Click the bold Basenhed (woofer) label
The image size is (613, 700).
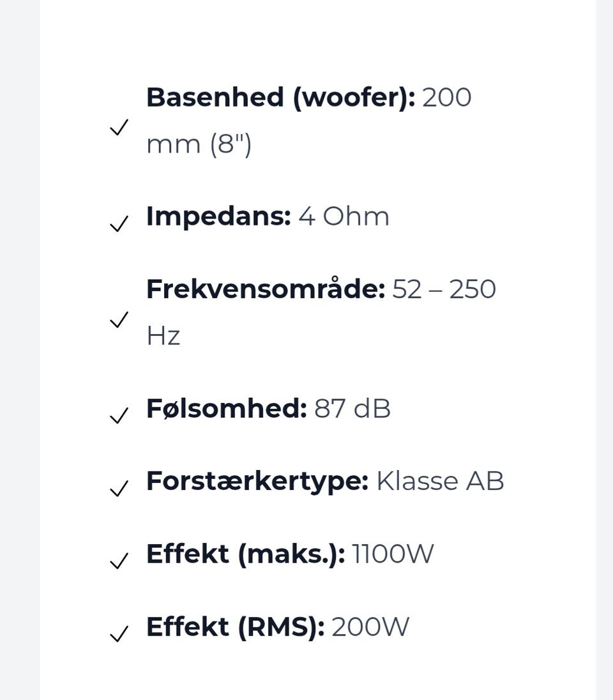pyautogui.click(x=280, y=98)
